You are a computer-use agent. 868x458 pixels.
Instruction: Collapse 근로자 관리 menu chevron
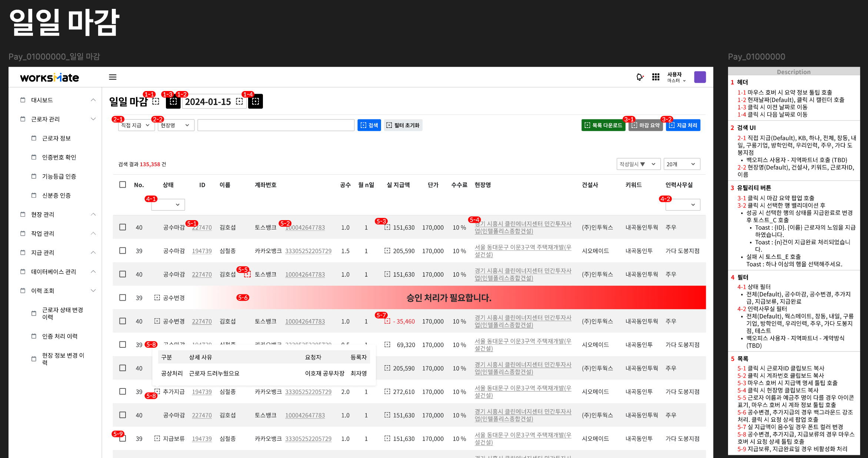93,119
